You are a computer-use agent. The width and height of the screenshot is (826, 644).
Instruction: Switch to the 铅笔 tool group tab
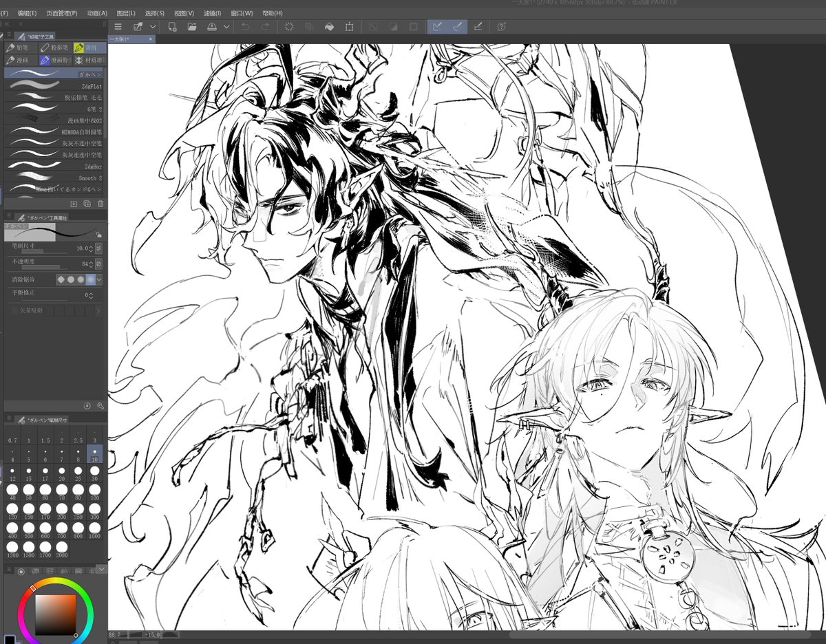click(20, 47)
